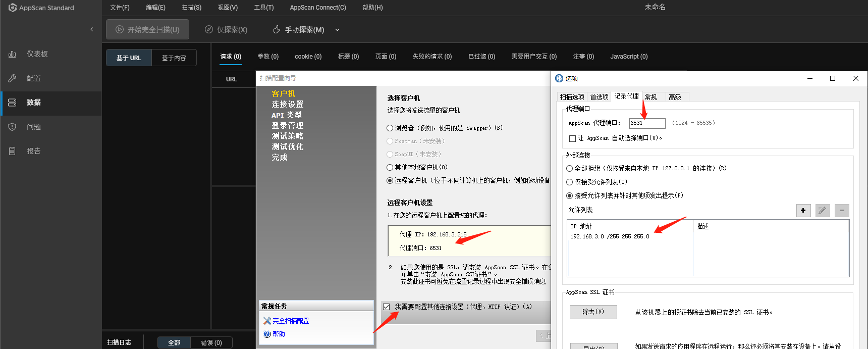This screenshot has height=349, width=868.
Task: Click the URL column header
Action: coord(232,79)
